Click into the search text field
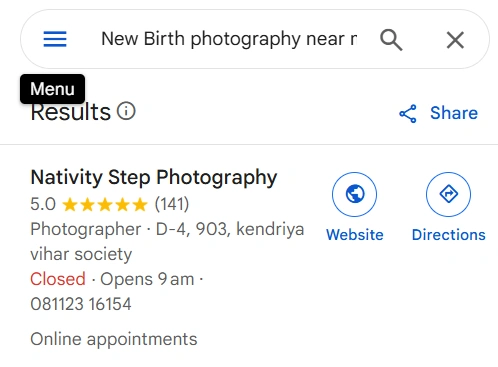The image size is (498, 367). pyautogui.click(x=229, y=39)
